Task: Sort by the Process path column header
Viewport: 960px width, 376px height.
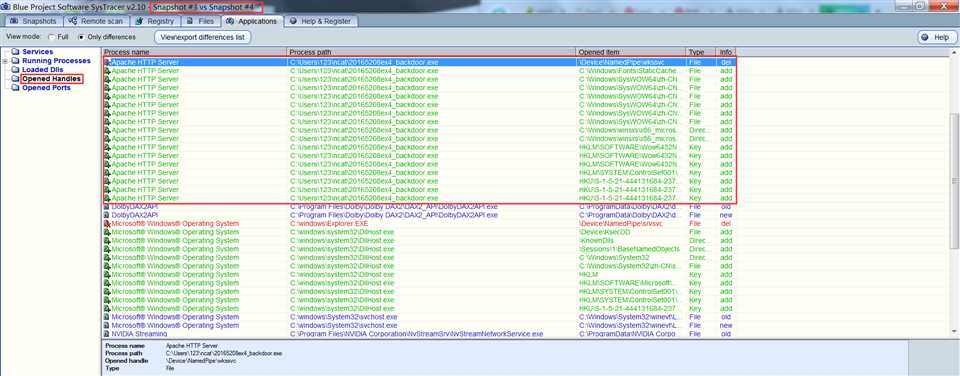Action: (x=432, y=53)
